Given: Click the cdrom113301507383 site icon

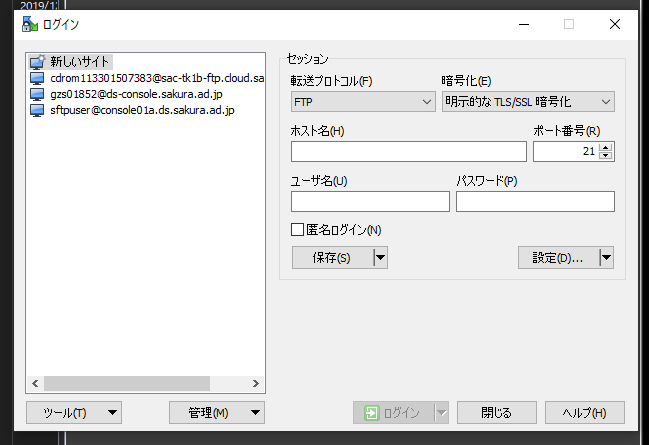Looking at the screenshot, I should (37, 78).
